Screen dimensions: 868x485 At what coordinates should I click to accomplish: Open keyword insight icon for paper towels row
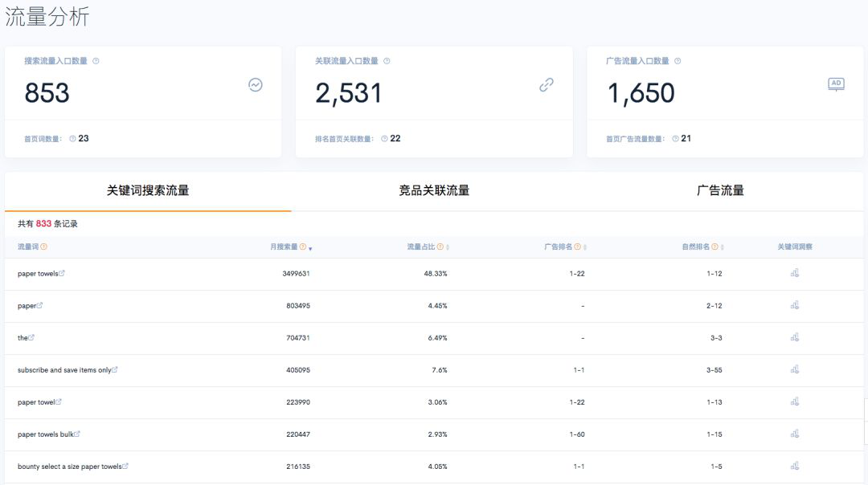(x=794, y=273)
